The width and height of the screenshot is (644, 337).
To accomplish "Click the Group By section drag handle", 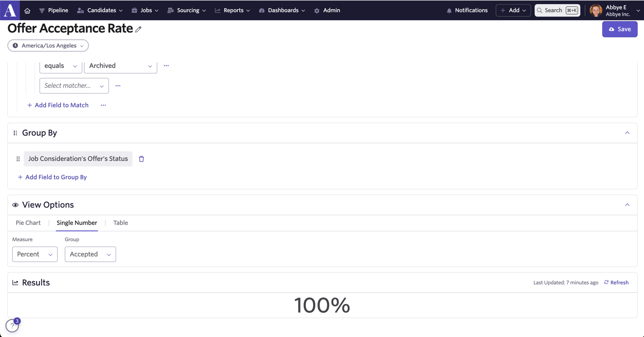I will coord(15,133).
